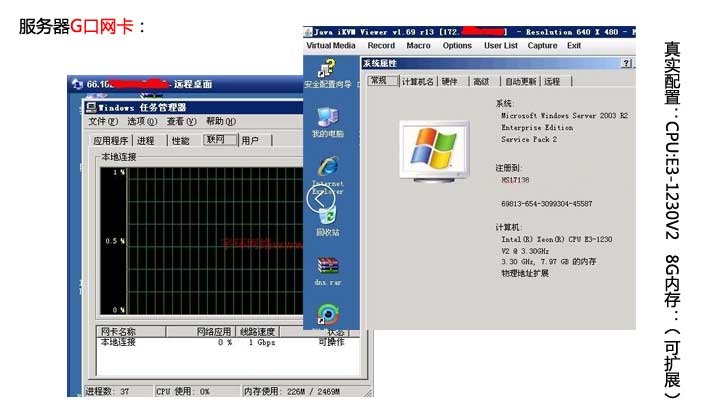Click the Task Manager title bar icon
This screenshot has width=722, height=419.
click(90, 107)
